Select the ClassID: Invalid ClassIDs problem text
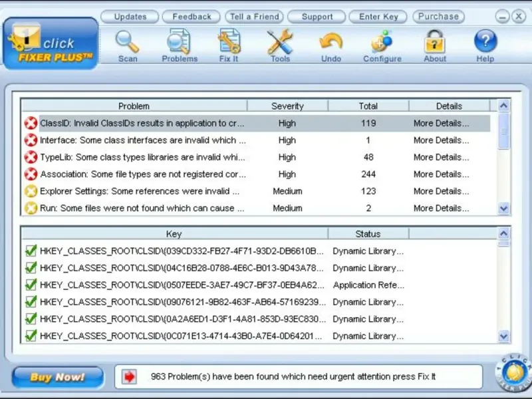This screenshot has width=532, height=399. [x=142, y=123]
